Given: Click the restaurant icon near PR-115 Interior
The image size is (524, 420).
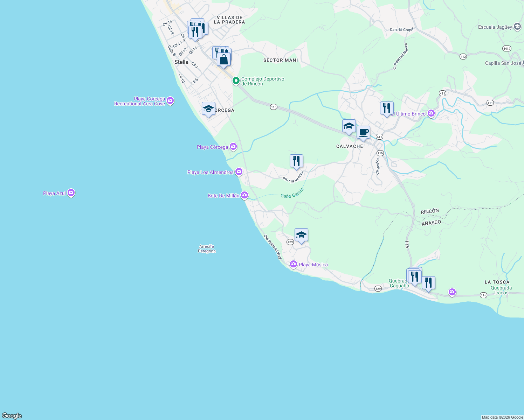Looking at the screenshot, I should coord(296,160).
